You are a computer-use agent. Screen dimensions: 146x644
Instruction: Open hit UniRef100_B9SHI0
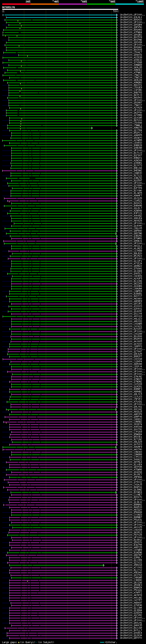[131, 20]
